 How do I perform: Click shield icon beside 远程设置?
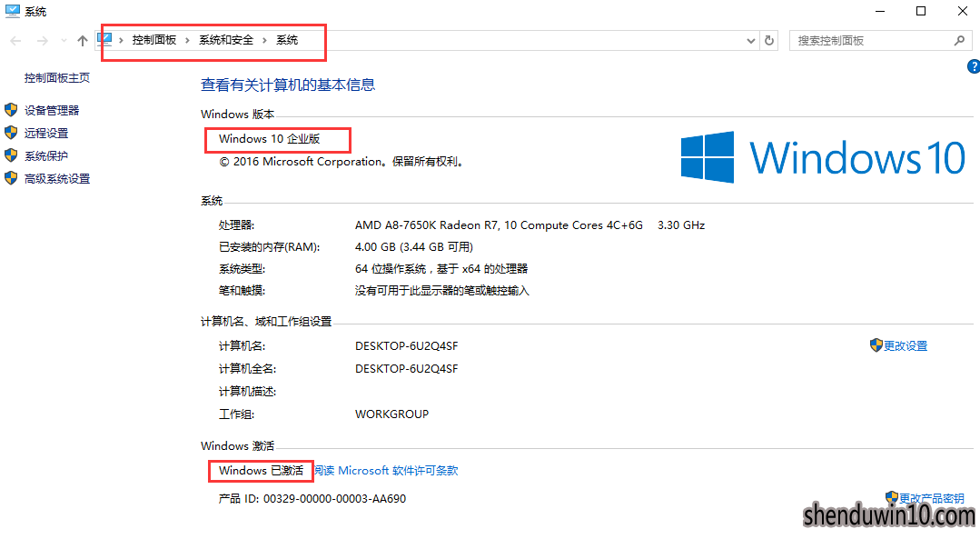[x=11, y=133]
